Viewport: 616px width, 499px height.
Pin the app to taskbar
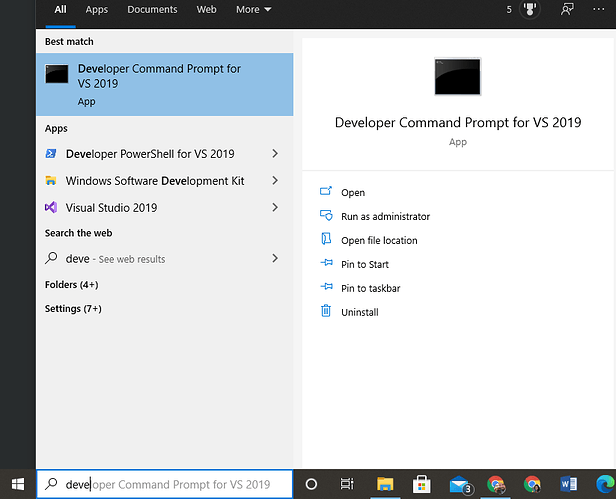tap(370, 288)
